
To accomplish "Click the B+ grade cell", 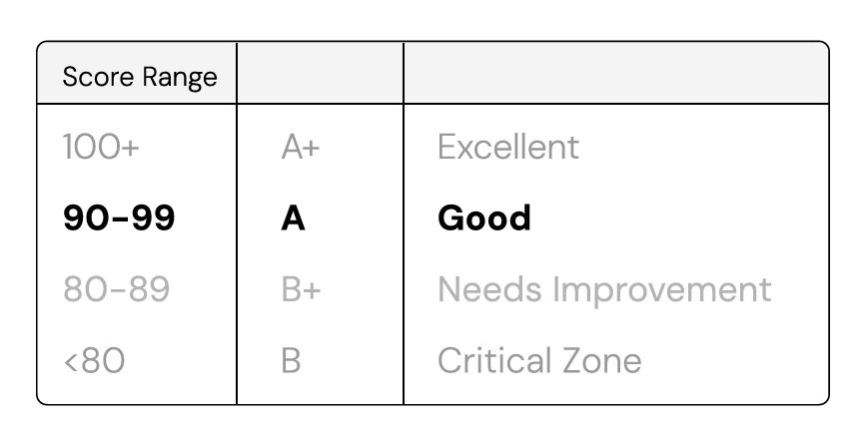I will click(x=301, y=289).
